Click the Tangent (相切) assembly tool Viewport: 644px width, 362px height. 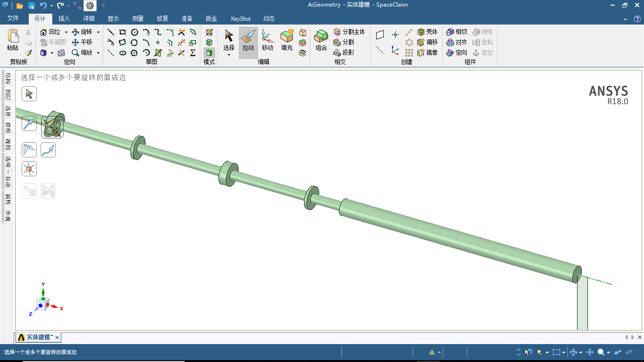(x=457, y=32)
